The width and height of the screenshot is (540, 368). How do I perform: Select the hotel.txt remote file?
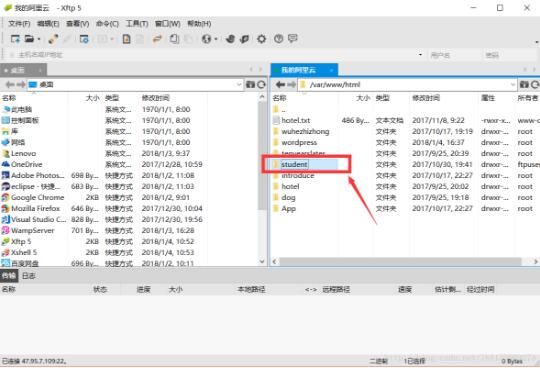[x=295, y=120]
